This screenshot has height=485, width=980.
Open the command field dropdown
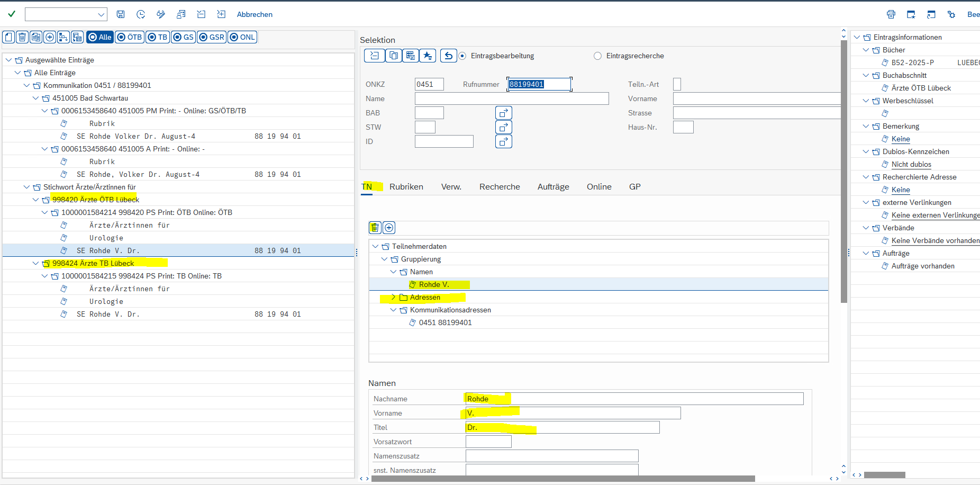pyautogui.click(x=101, y=14)
